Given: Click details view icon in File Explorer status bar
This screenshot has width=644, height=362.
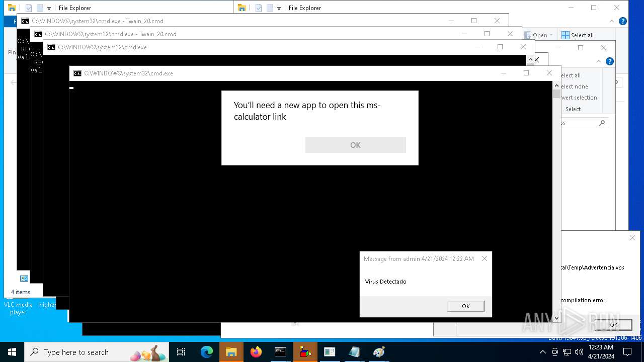Looking at the screenshot, I should click(x=24, y=278).
